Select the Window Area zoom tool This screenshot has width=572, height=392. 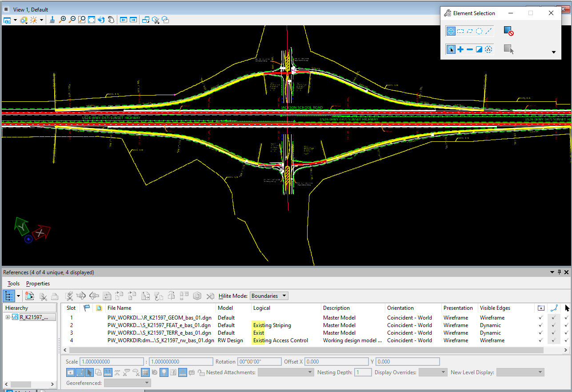point(82,20)
